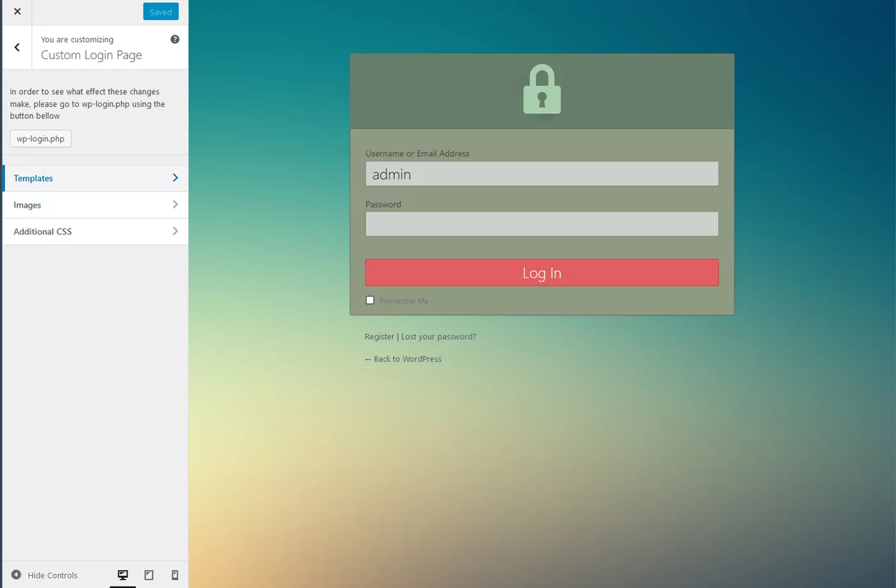Open the Templates section
Screen dimensions: 896x588
95,179
